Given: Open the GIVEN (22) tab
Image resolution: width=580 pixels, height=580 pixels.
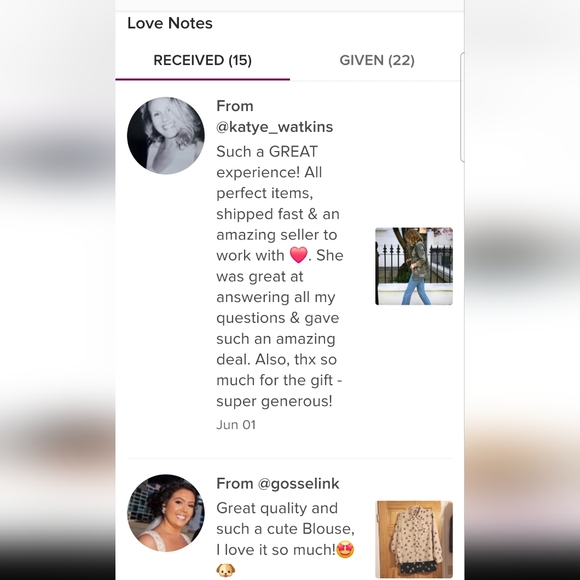Looking at the screenshot, I should coord(377,60).
